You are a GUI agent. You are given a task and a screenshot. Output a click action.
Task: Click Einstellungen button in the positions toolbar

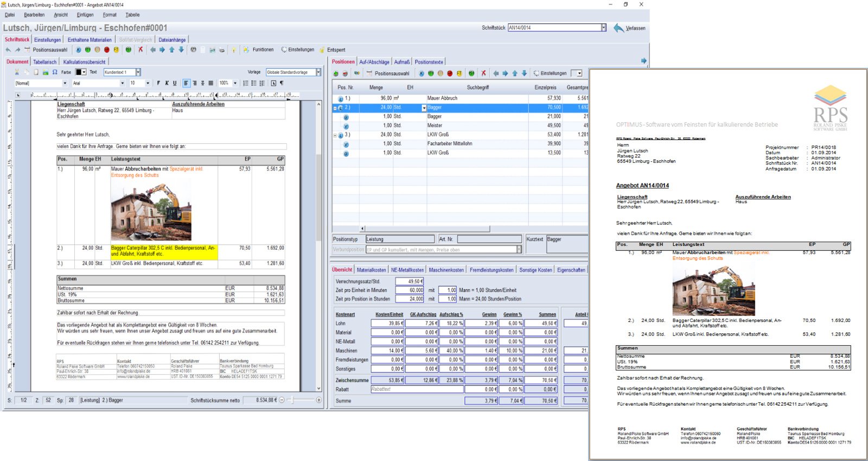click(x=553, y=73)
